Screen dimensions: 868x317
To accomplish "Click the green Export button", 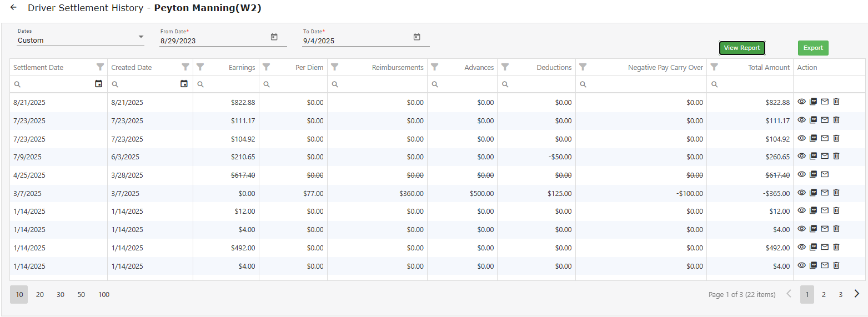I will (813, 48).
